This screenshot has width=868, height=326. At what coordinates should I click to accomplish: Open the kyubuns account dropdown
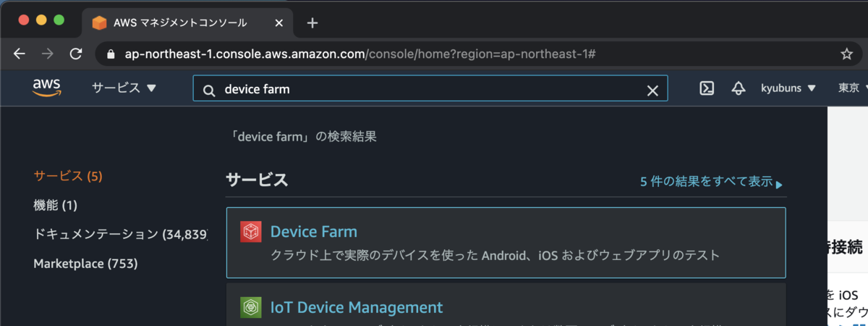(x=788, y=88)
